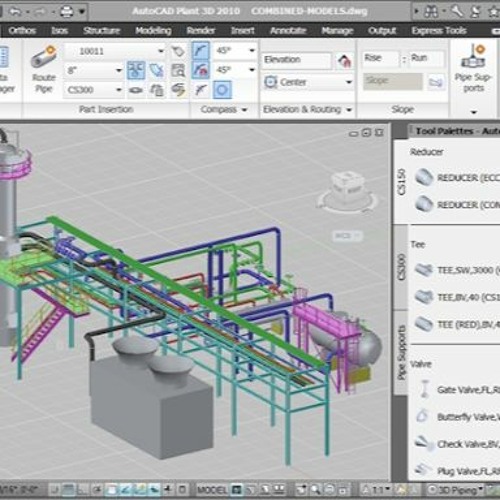Open the satellite dish Communication Center icon
Viewport: 500px width, 500px height.
point(476,12)
